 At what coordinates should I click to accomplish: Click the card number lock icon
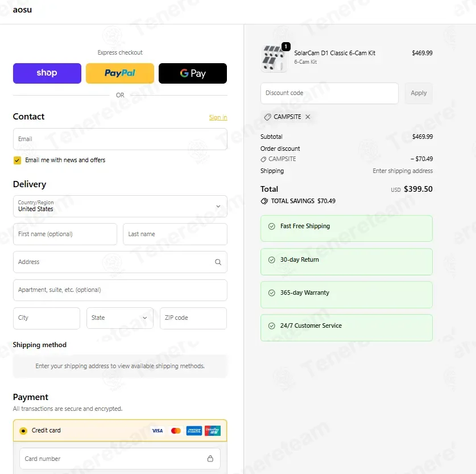coord(210,459)
